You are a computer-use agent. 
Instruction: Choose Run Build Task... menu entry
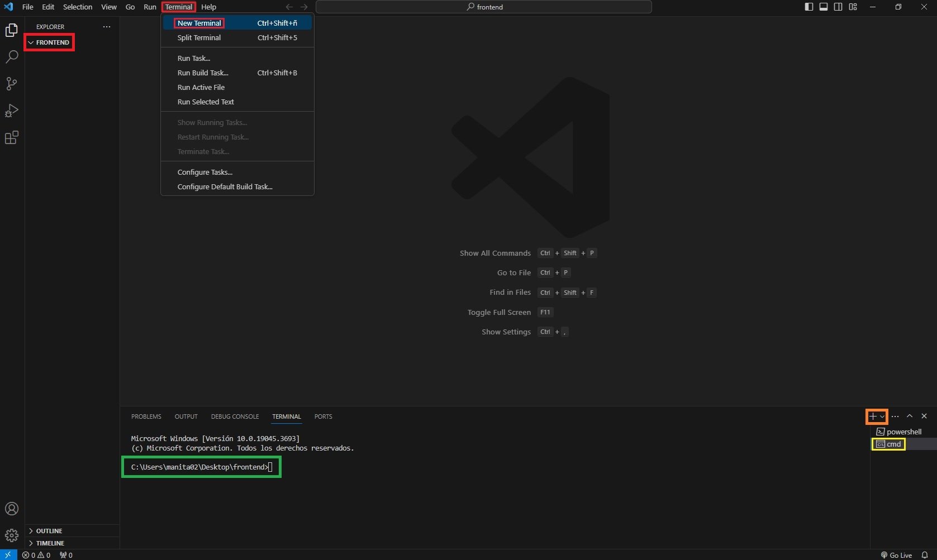[237, 73]
